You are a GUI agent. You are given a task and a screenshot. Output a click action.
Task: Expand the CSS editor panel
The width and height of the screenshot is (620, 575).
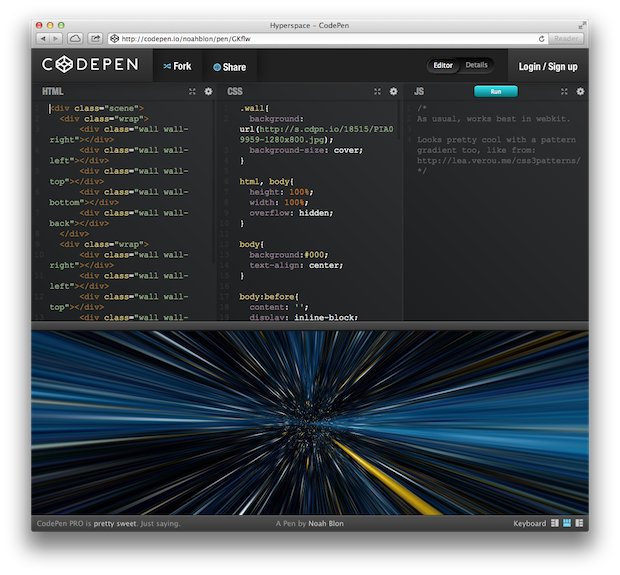[378, 91]
